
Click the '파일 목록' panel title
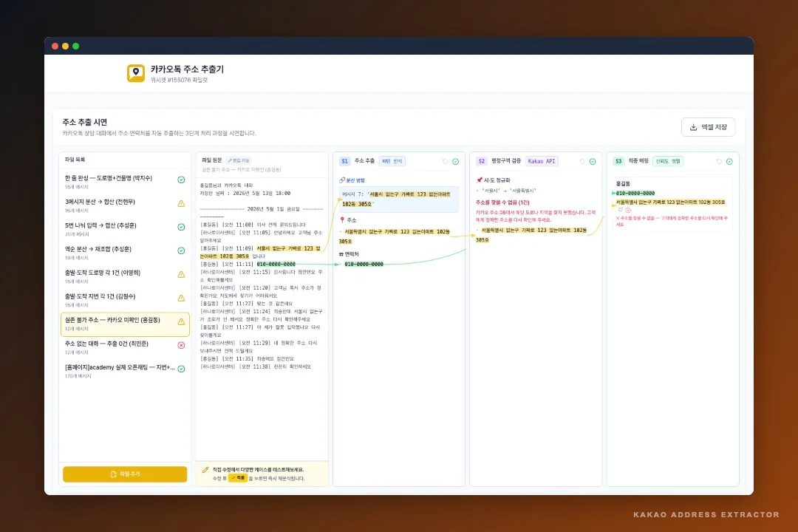click(75, 160)
